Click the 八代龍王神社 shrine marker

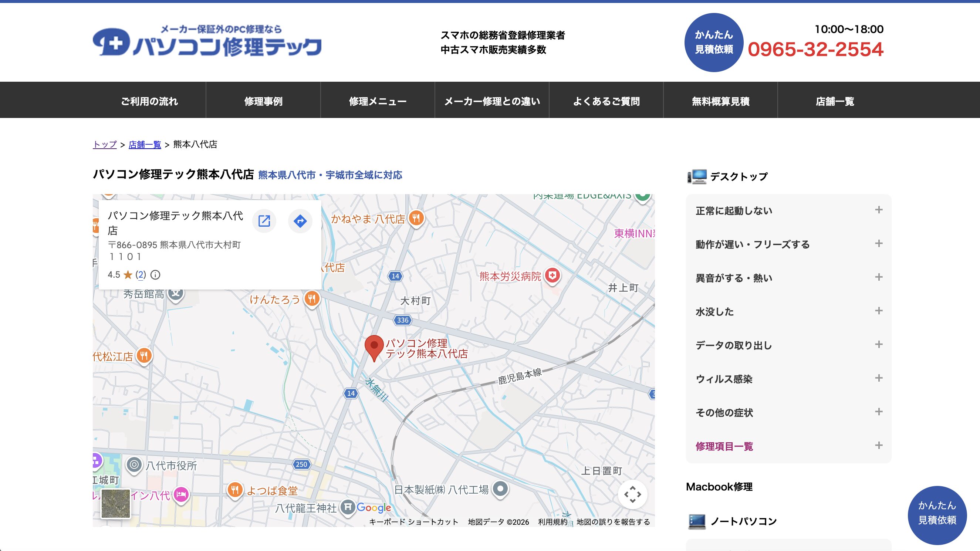coord(347,508)
